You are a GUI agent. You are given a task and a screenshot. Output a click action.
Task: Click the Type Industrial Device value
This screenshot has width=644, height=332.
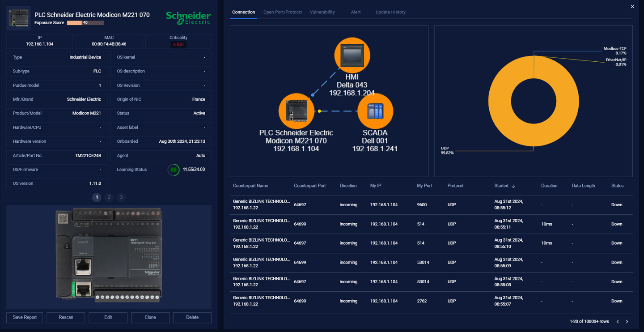[x=85, y=57]
